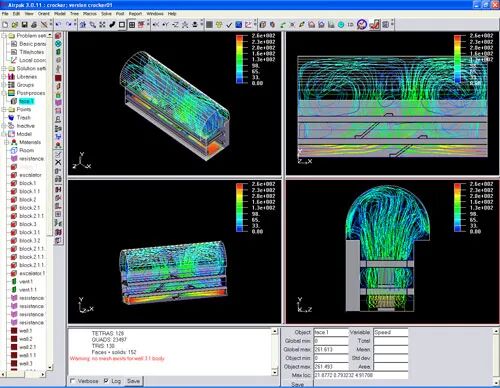The height and width of the screenshot is (388, 500).
Task: Toggle the Log checkbox
Action: [106, 381]
